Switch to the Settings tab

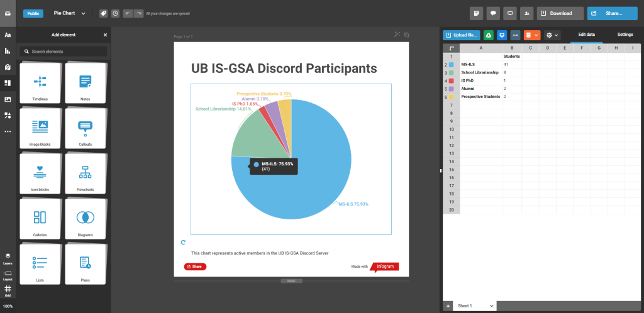[625, 35]
